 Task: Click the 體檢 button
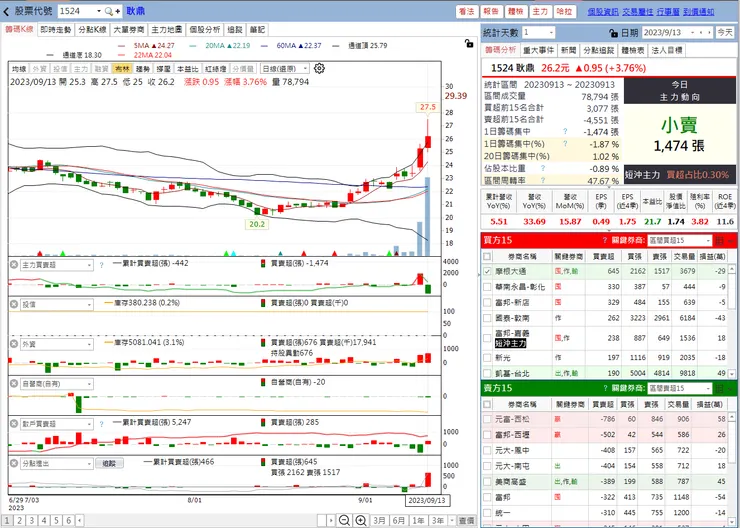click(x=515, y=11)
